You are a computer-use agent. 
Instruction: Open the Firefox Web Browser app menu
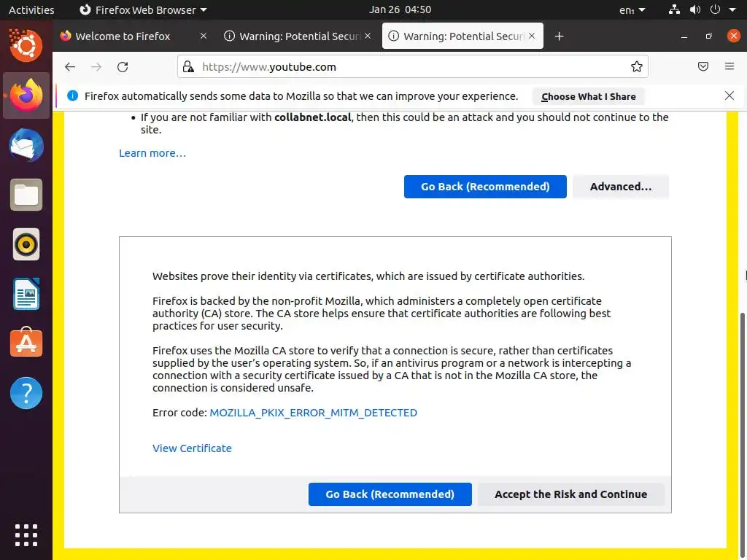pyautogui.click(x=143, y=9)
